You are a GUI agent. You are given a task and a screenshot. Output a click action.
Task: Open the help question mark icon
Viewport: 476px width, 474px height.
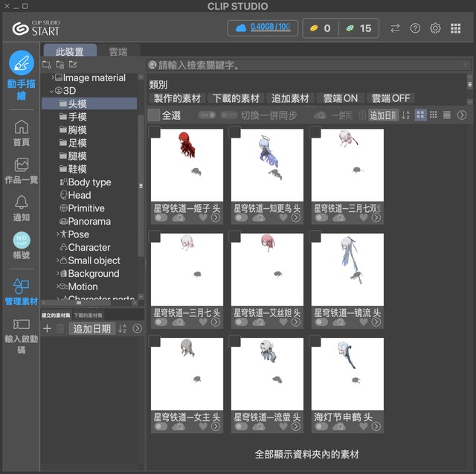(x=415, y=28)
